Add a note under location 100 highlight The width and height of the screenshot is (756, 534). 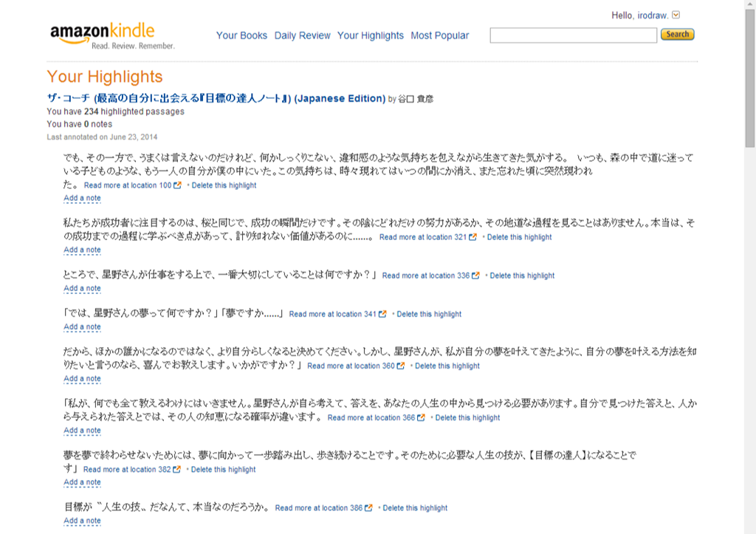click(x=83, y=198)
